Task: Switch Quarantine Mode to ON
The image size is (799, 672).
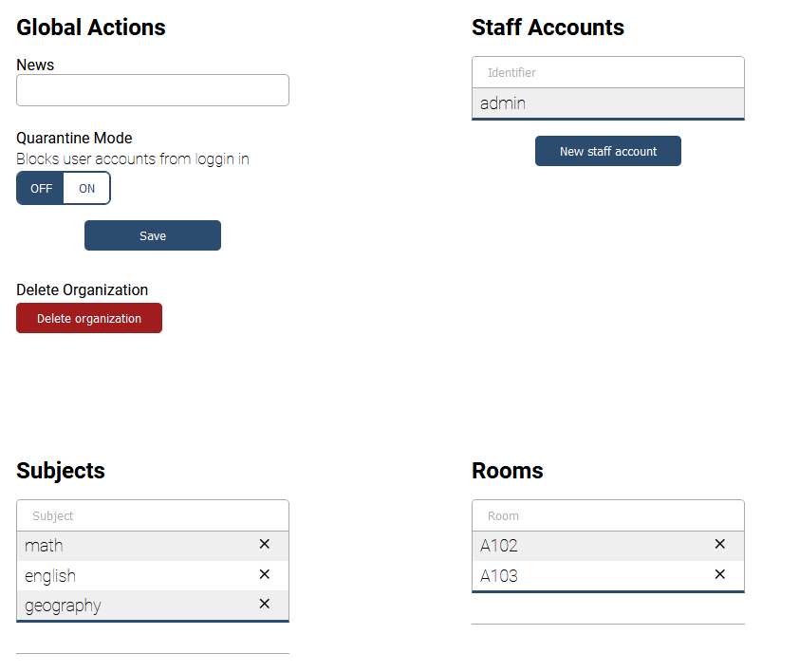Action: (86, 188)
